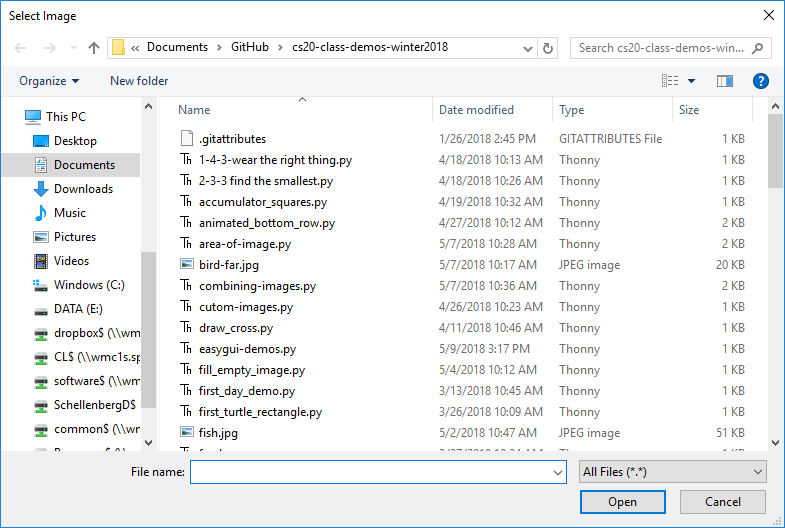Screen dimensions: 785x528
Task: Sort files by Date modified column
Action: [x=476, y=110]
